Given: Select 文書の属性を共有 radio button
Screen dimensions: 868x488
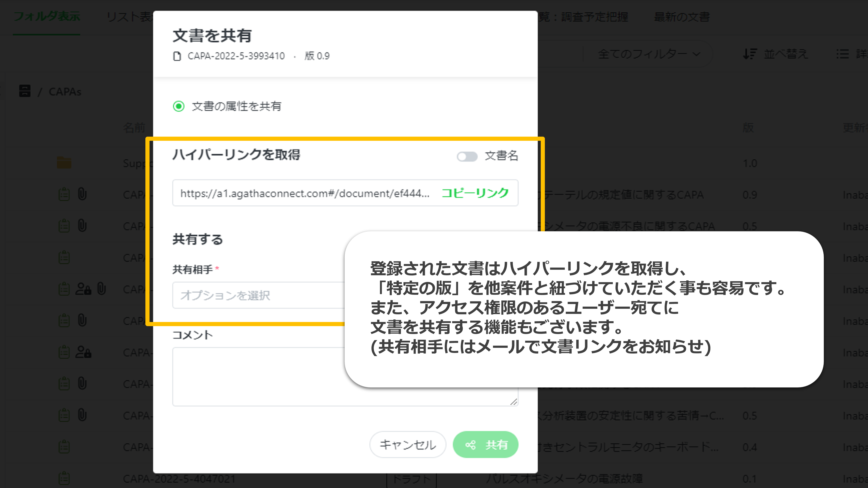Looking at the screenshot, I should point(179,106).
